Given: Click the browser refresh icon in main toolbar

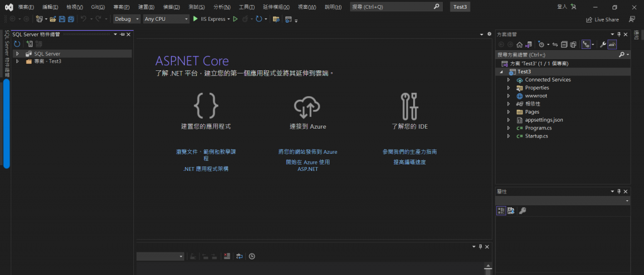Looking at the screenshot, I should [258, 19].
